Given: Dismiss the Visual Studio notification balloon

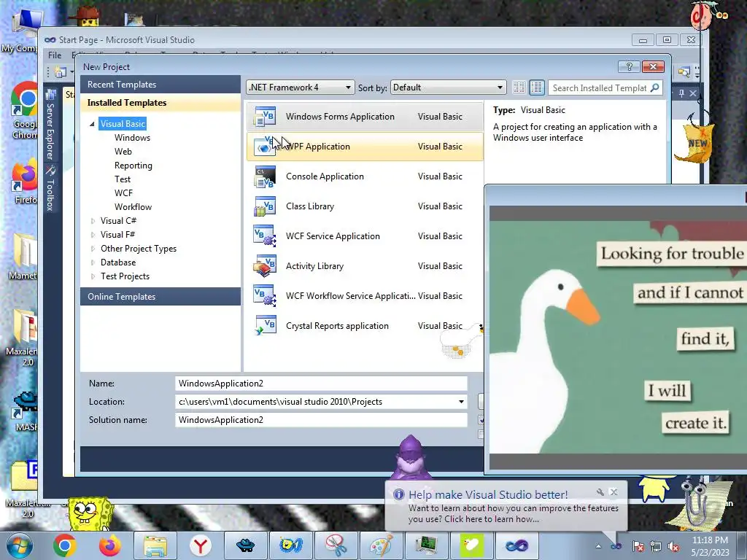Looking at the screenshot, I should coord(614,492).
